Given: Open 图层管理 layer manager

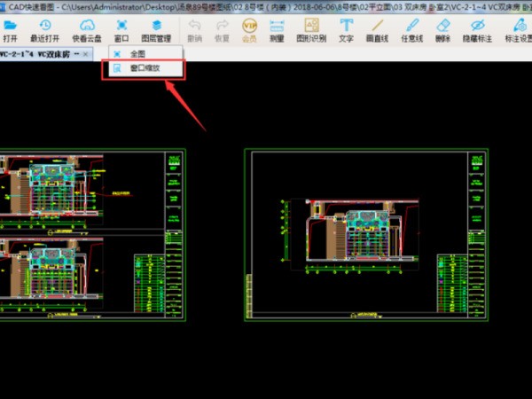Looking at the screenshot, I should pos(156,30).
